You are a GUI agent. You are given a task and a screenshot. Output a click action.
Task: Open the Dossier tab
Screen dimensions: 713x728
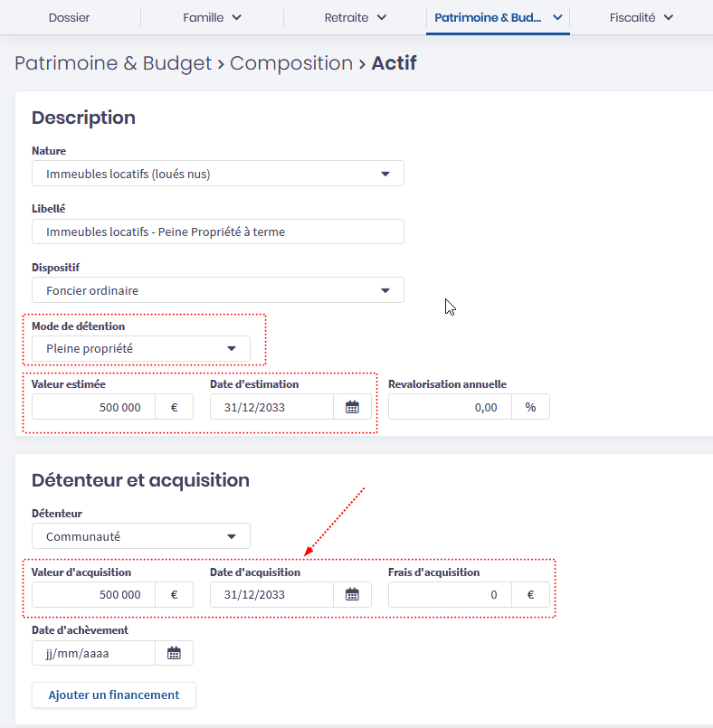(69, 17)
